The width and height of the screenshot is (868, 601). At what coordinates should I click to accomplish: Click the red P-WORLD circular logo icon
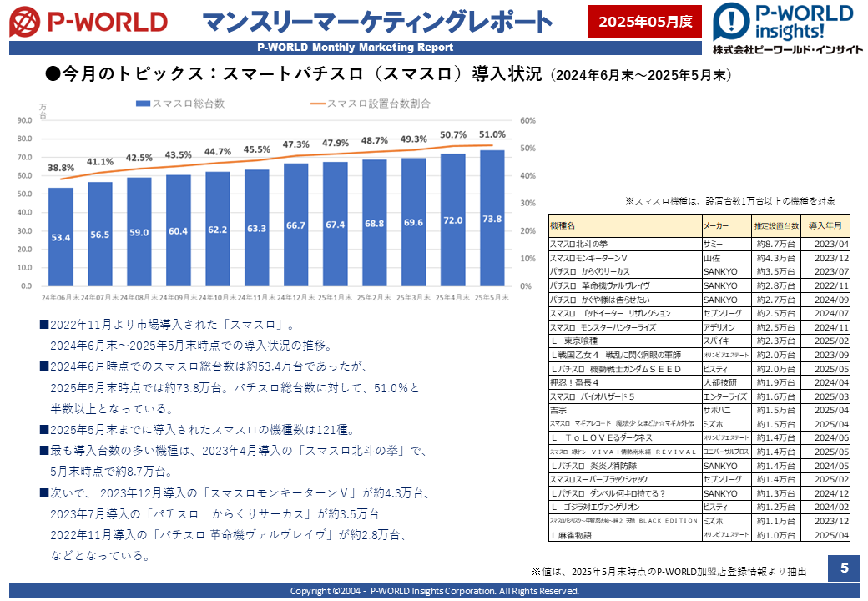point(24,22)
